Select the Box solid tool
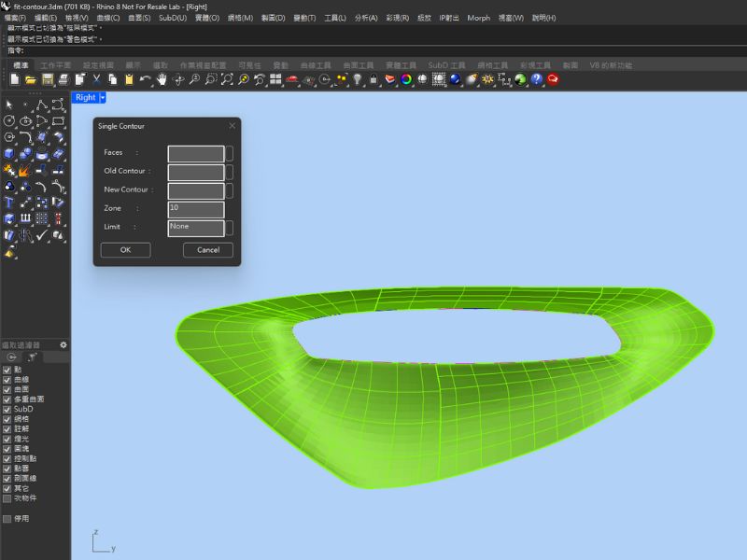747x560 pixels. pyautogui.click(x=8, y=154)
